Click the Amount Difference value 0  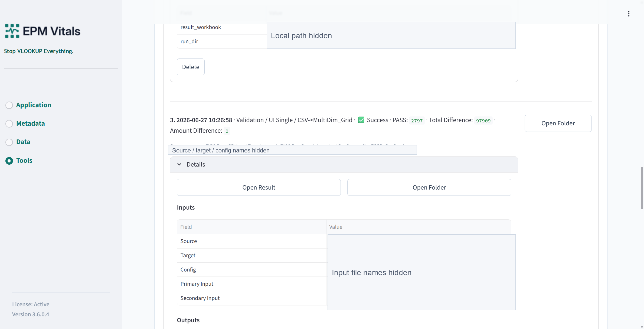point(227,131)
